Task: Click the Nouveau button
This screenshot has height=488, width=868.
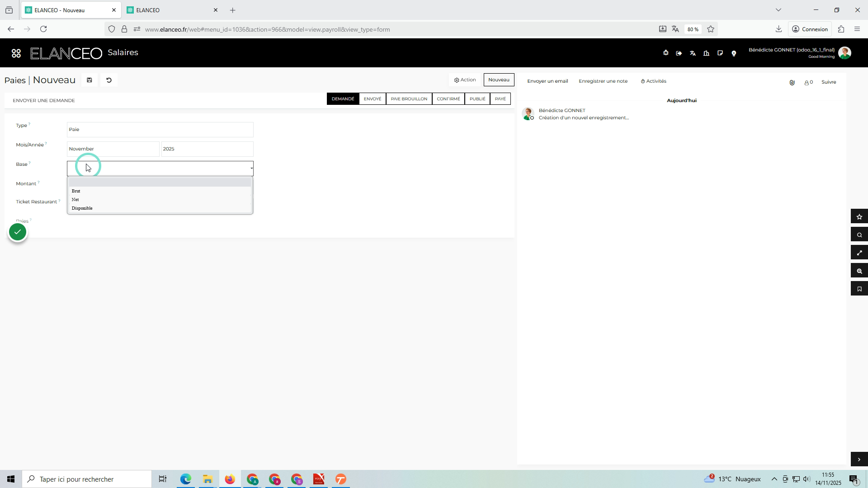Action: pyautogui.click(x=499, y=80)
